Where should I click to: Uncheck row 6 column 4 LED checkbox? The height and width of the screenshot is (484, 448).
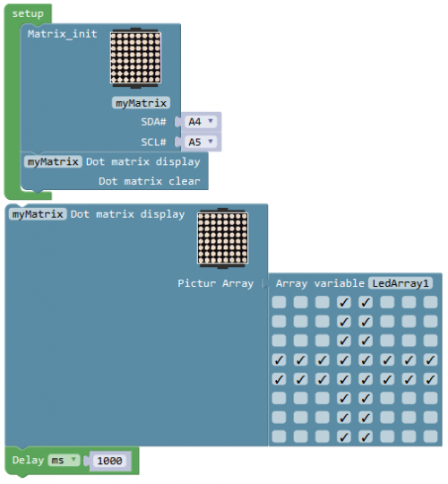344,398
